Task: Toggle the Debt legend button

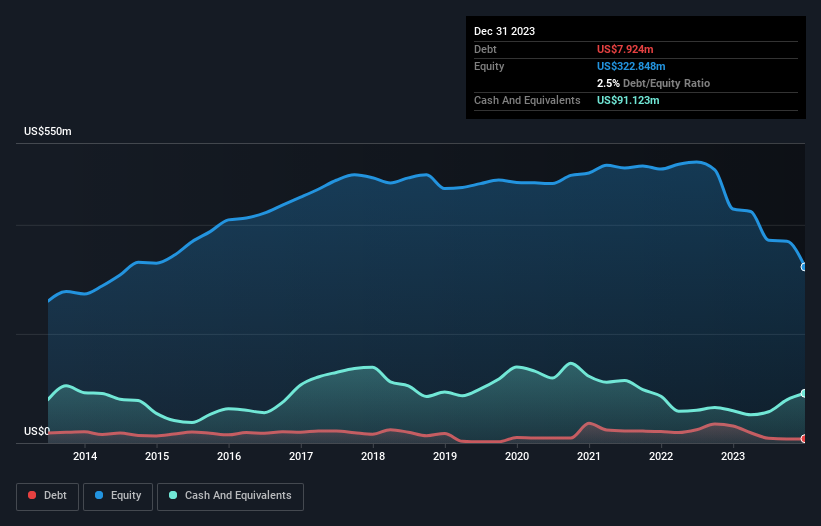Action: [x=47, y=496]
